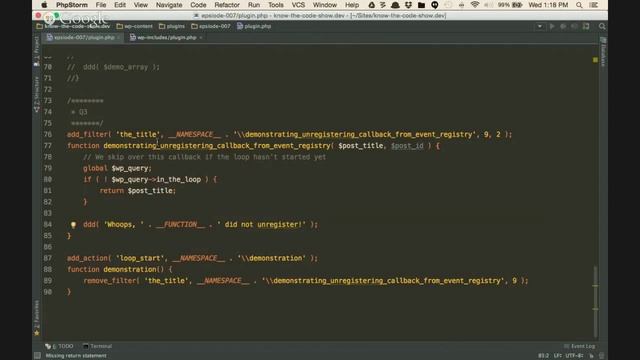The width and height of the screenshot is (640, 360).
Task: Open the Terminal tool window
Action: pyautogui.click(x=97, y=346)
